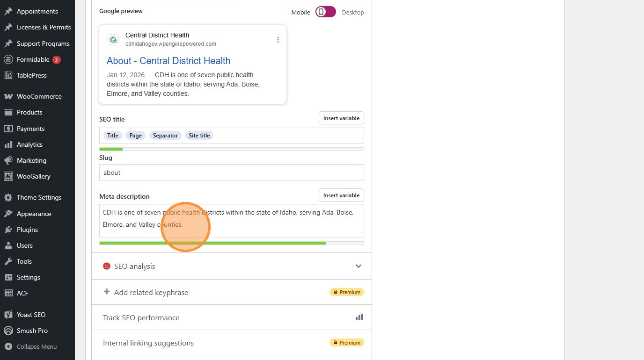Click the Appearance paintbrush icon
Image resolution: width=644 pixels, height=360 pixels.
(8, 214)
